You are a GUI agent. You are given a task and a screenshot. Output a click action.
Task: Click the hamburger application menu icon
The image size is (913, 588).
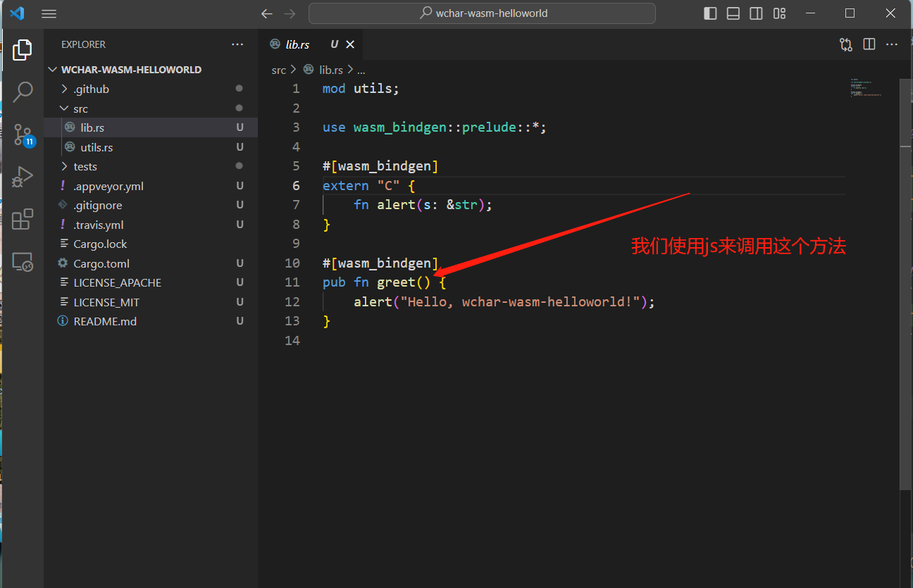(49, 13)
